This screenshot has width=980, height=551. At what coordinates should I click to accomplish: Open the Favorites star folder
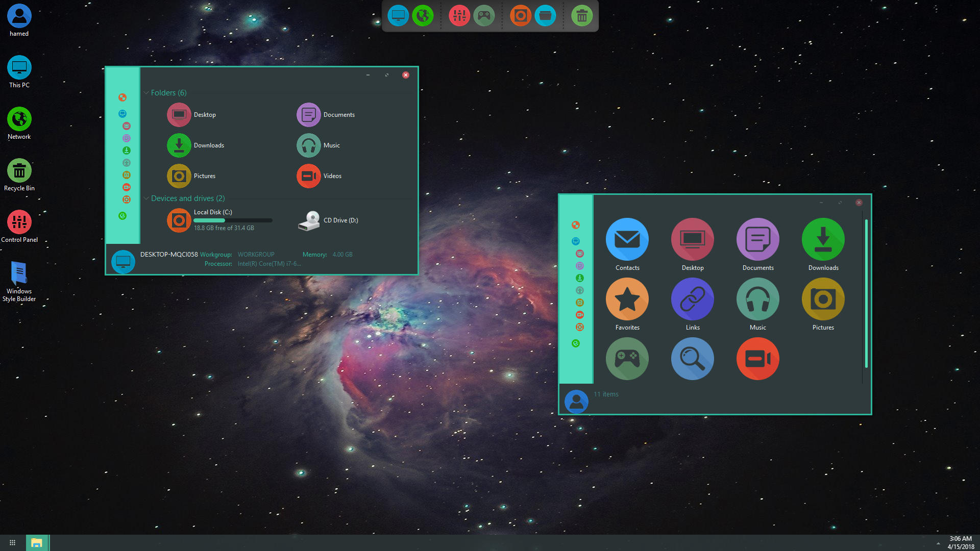[x=627, y=299]
